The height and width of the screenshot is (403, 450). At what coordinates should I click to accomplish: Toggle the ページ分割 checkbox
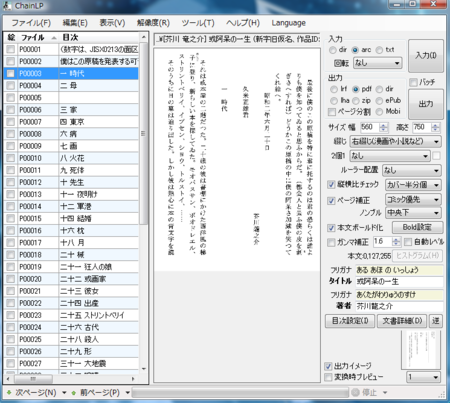tap(332, 112)
